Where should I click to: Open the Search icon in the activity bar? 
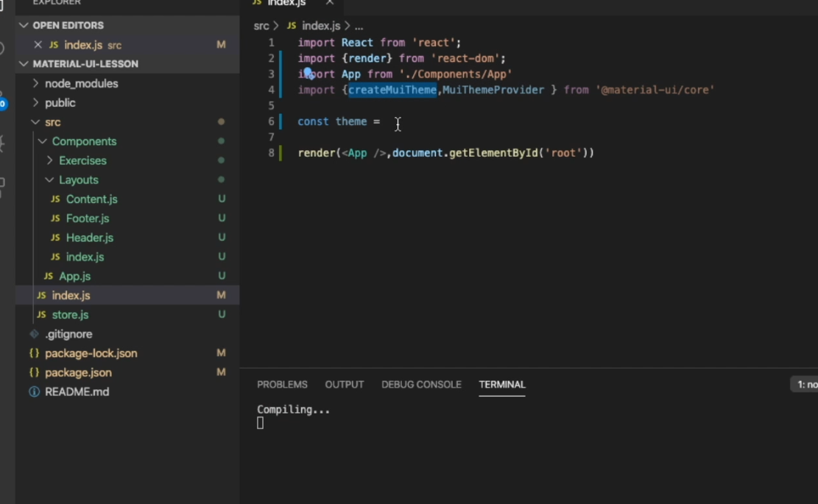click(4, 48)
